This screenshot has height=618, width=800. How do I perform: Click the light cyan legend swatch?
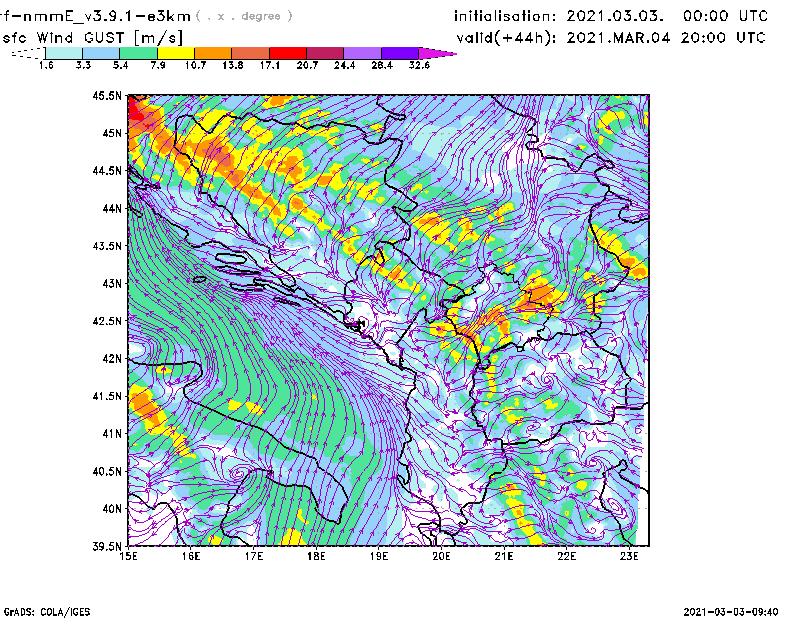tap(64, 53)
